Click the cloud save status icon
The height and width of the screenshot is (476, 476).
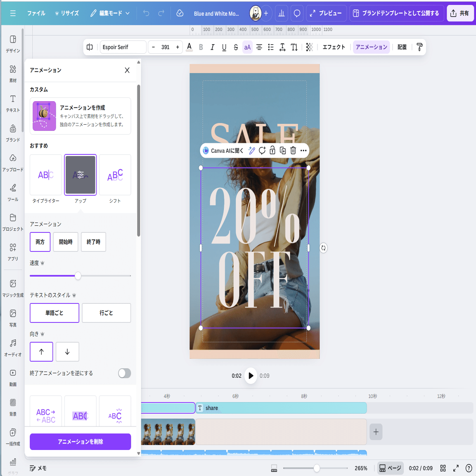180,13
